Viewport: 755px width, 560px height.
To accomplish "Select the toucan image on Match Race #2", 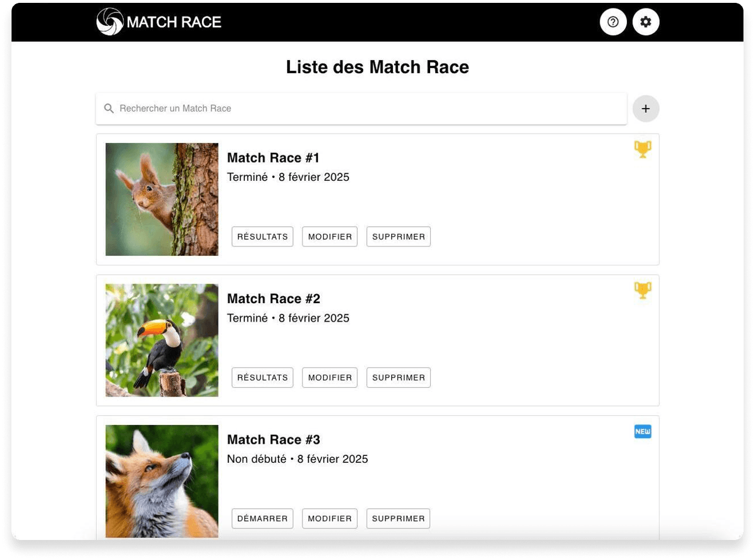I will [x=161, y=340].
